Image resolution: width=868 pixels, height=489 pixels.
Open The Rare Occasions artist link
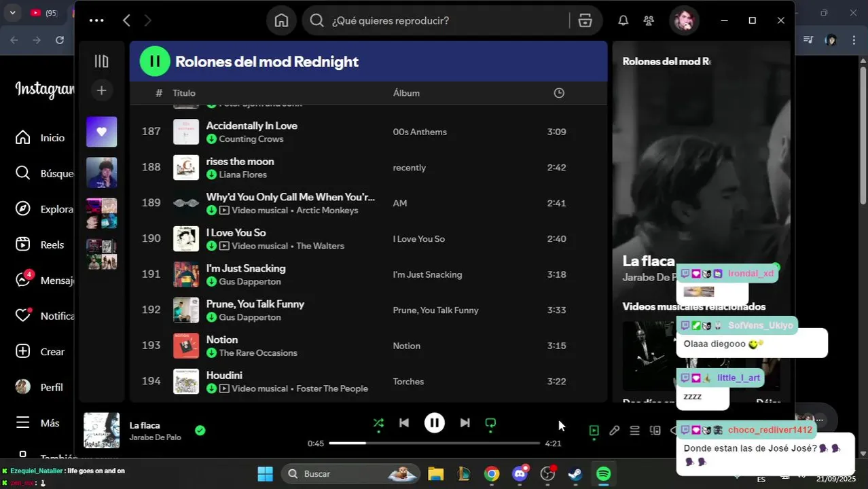pos(258,352)
